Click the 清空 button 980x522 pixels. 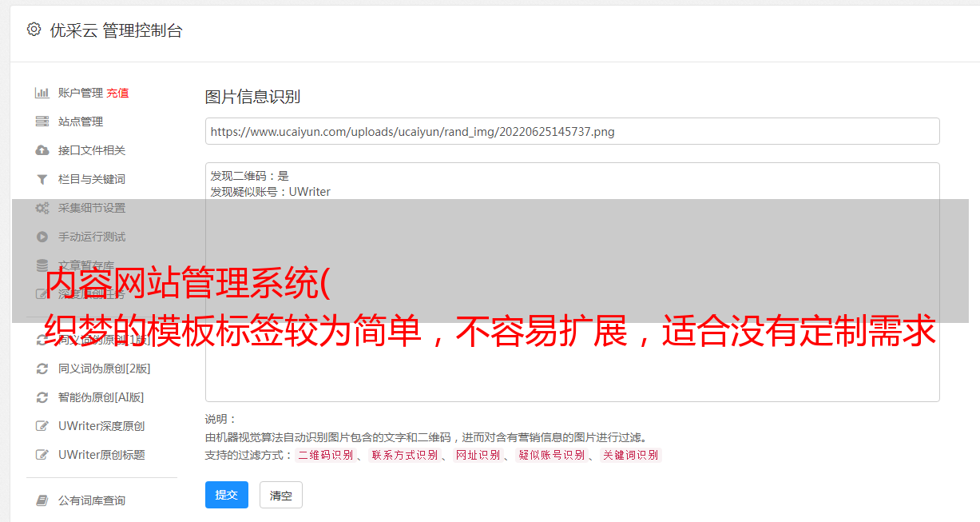click(281, 495)
